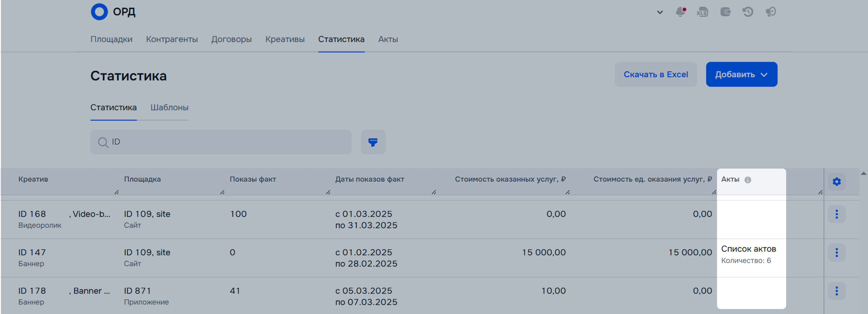Viewport: 868px width, 314px height.
Task: Open table column settings gear
Action: pyautogui.click(x=836, y=182)
